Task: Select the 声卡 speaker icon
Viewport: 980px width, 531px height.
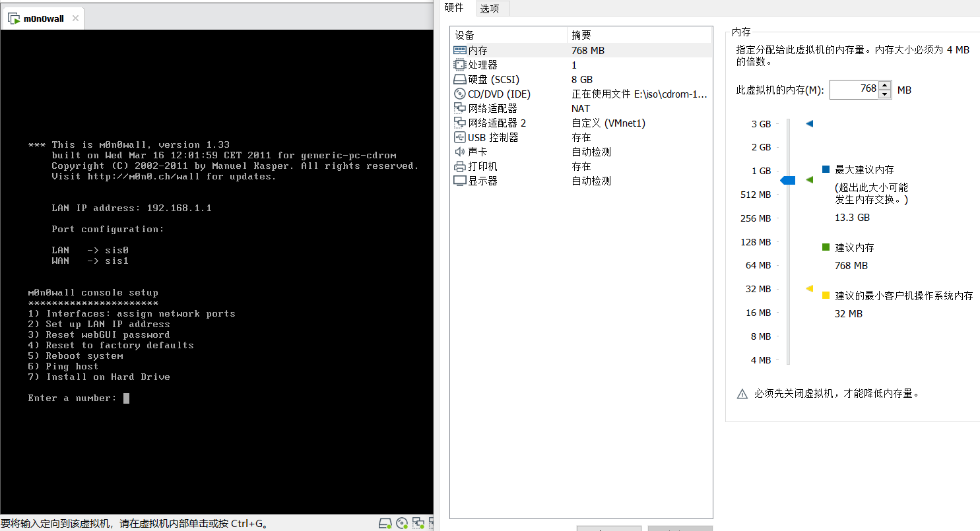Action: 460,152
